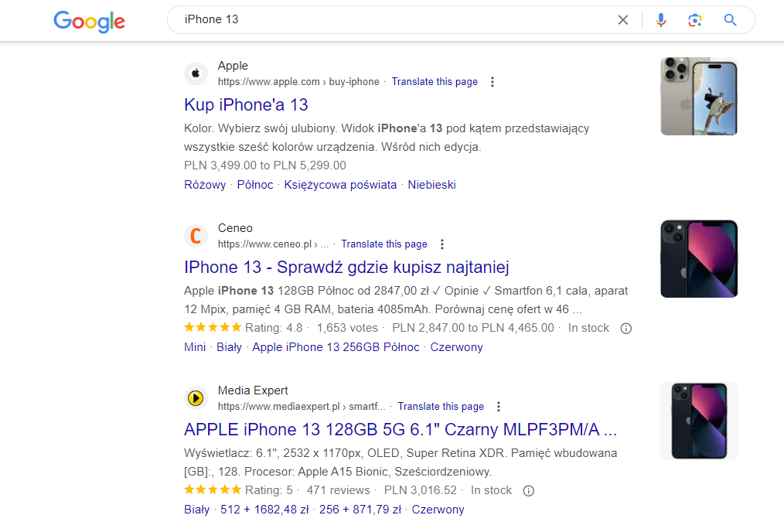Open the three-dot menu on the Apple result

pyautogui.click(x=493, y=81)
